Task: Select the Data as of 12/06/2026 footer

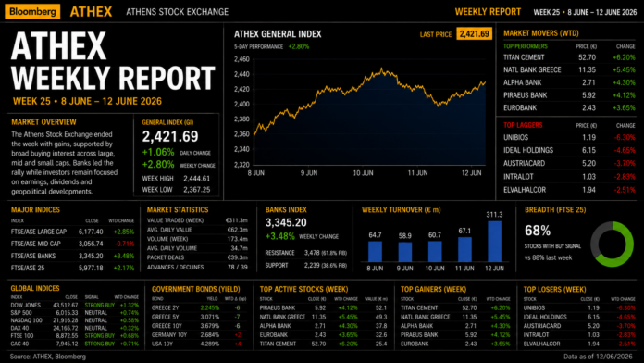Action: click(598, 357)
